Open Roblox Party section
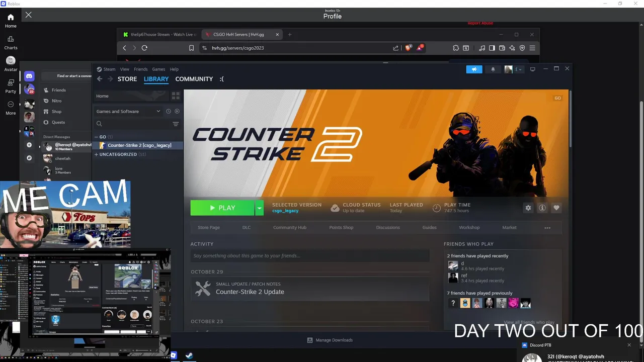The width and height of the screenshot is (644, 362). click(11, 86)
